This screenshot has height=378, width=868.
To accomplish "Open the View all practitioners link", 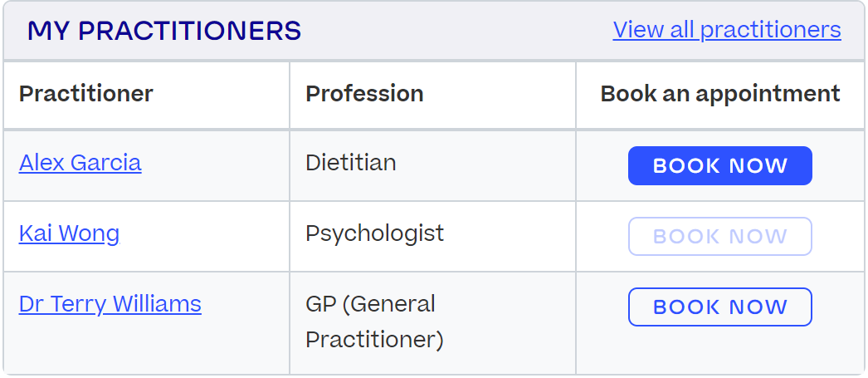I will (x=726, y=30).
